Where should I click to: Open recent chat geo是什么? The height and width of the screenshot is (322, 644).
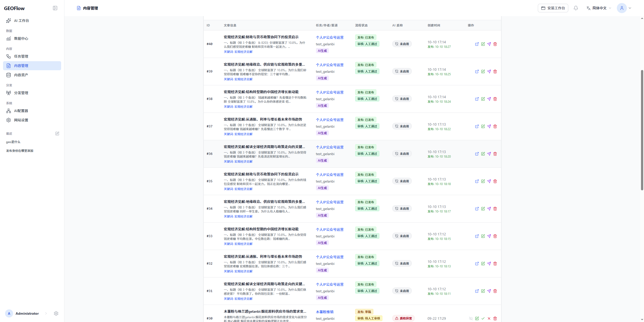pyautogui.click(x=13, y=142)
